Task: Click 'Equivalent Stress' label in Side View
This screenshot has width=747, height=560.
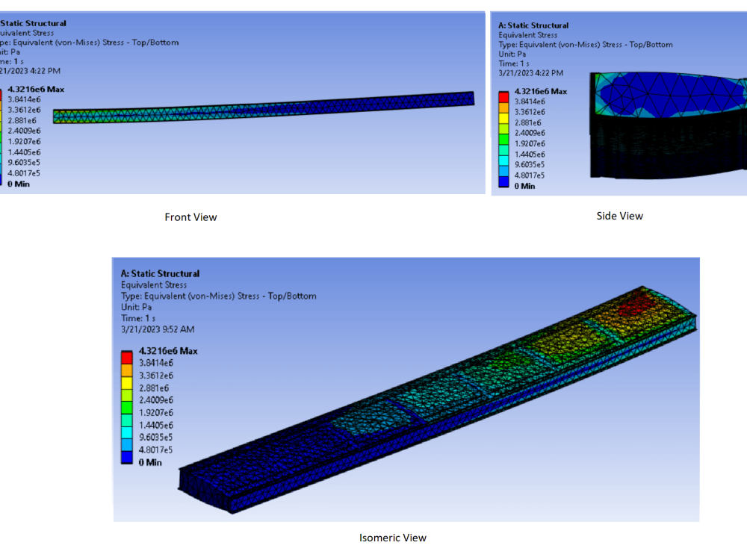Action: (528, 35)
